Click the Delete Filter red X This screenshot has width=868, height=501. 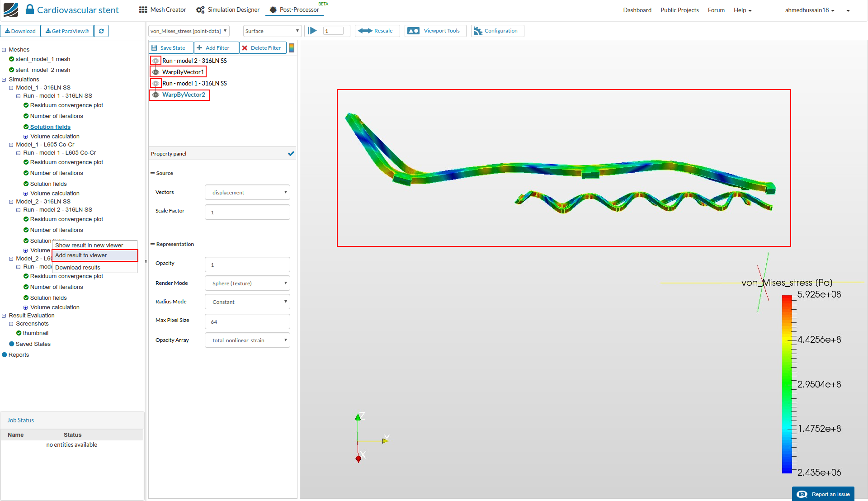click(x=245, y=48)
